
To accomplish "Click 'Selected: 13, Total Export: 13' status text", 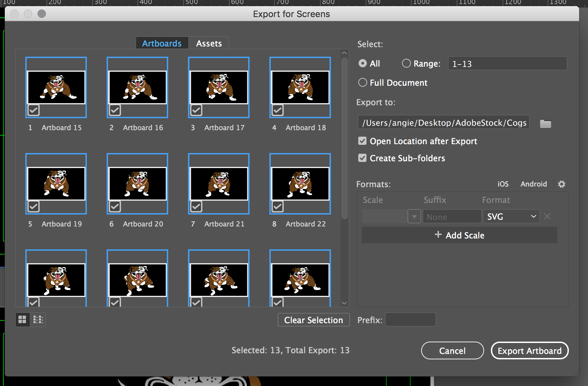I will tap(291, 350).
